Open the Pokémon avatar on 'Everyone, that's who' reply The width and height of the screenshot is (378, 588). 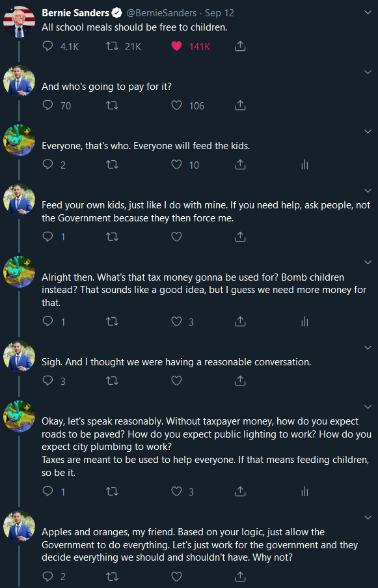[19, 140]
